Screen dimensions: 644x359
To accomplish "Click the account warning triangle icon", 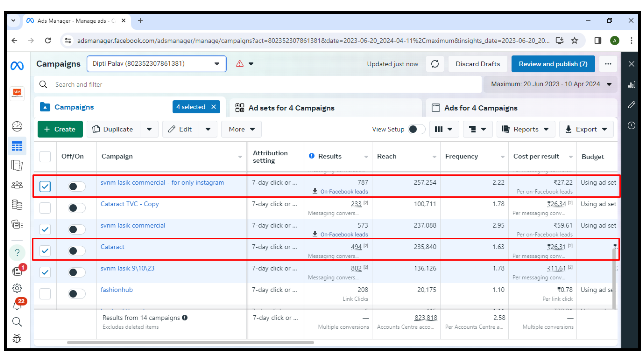I will click(239, 64).
